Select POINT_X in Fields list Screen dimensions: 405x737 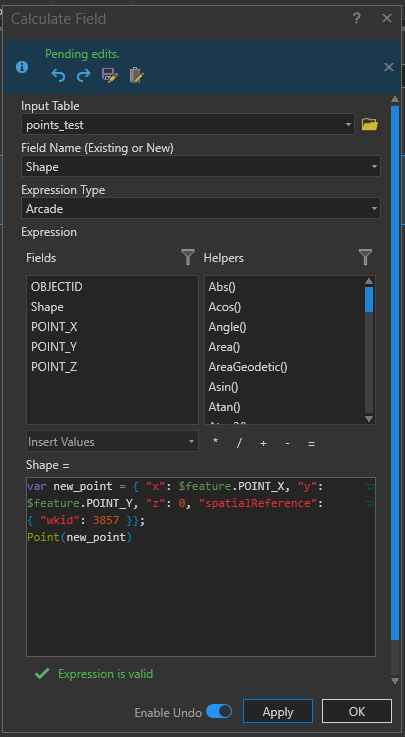(54, 327)
